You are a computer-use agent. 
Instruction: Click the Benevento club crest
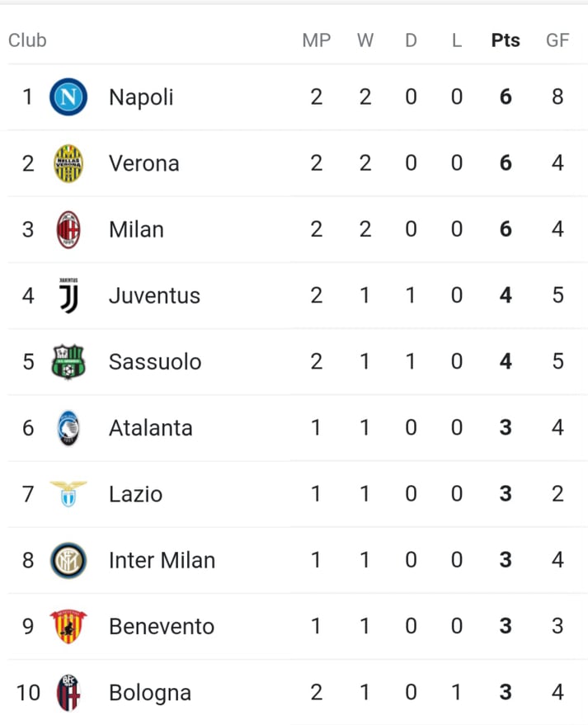(x=68, y=627)
